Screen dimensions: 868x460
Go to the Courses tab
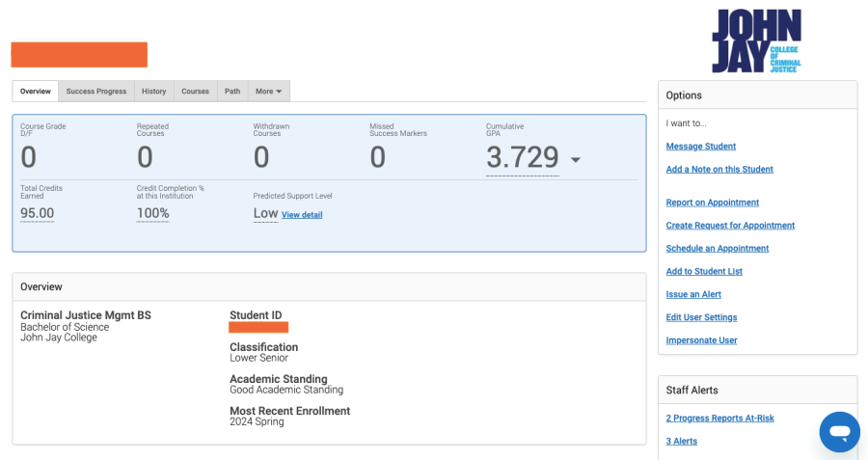coord(195,92)
